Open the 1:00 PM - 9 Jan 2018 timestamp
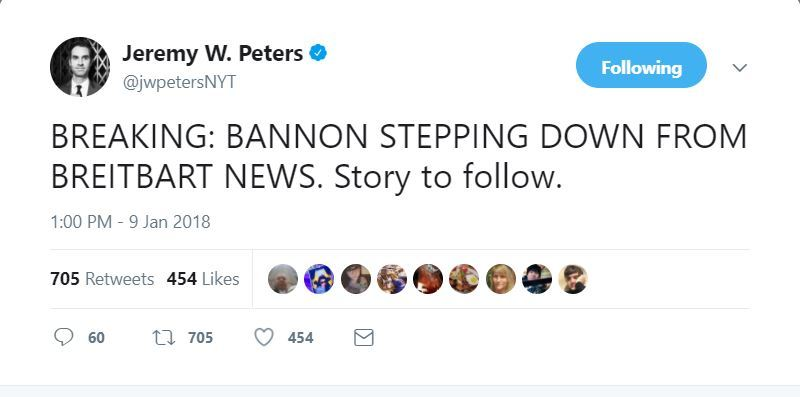The height and width of the screenshot is (397, 800). pyautogui.click(x=131, y=222)
